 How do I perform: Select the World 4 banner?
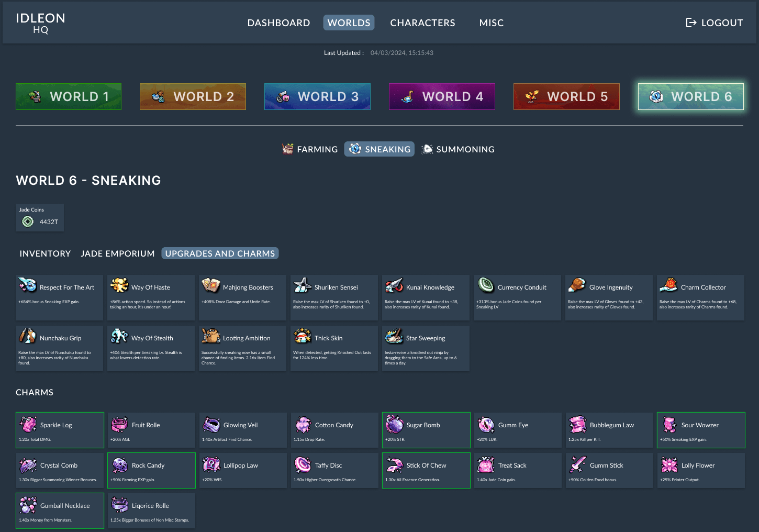coord(442,96)
